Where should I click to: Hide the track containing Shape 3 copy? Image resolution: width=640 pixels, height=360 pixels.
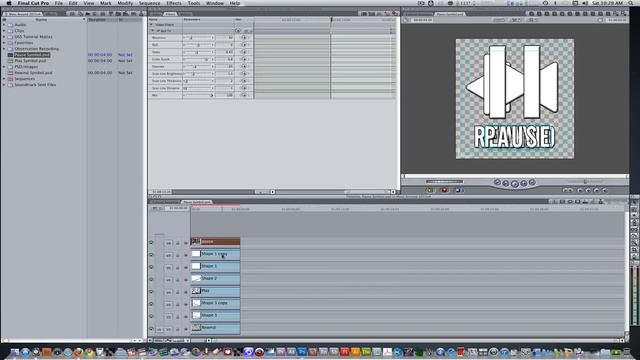151,304
